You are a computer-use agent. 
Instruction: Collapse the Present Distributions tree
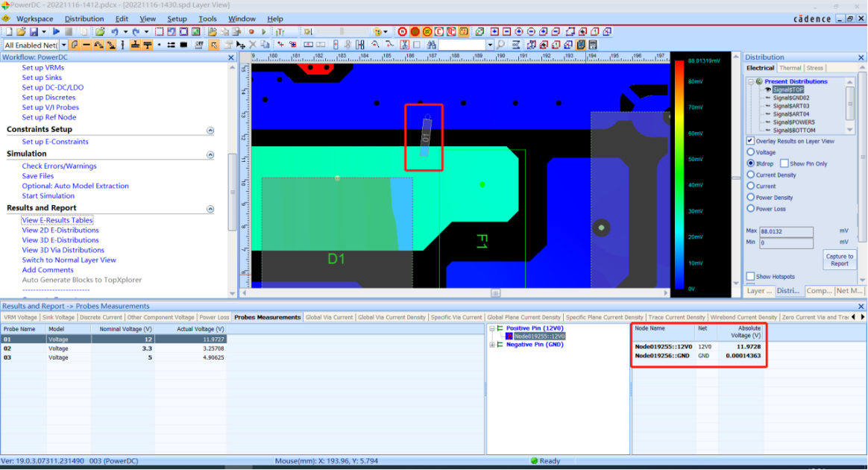point(751,81)
